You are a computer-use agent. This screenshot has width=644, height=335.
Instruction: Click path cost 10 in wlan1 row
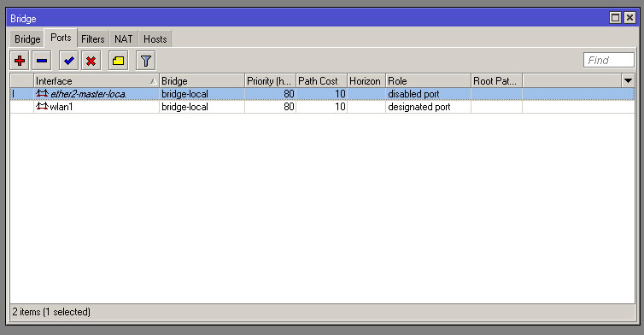coord(340,107)
